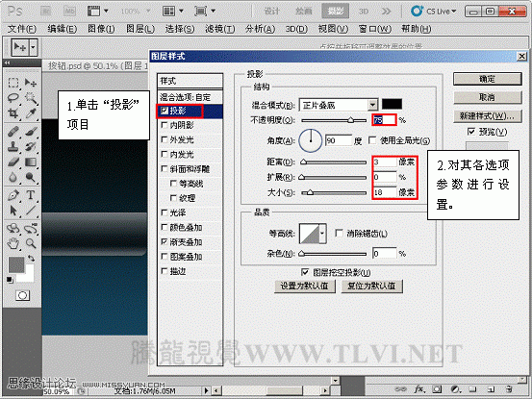Select the Eyedropper tool

pos(31,113)
